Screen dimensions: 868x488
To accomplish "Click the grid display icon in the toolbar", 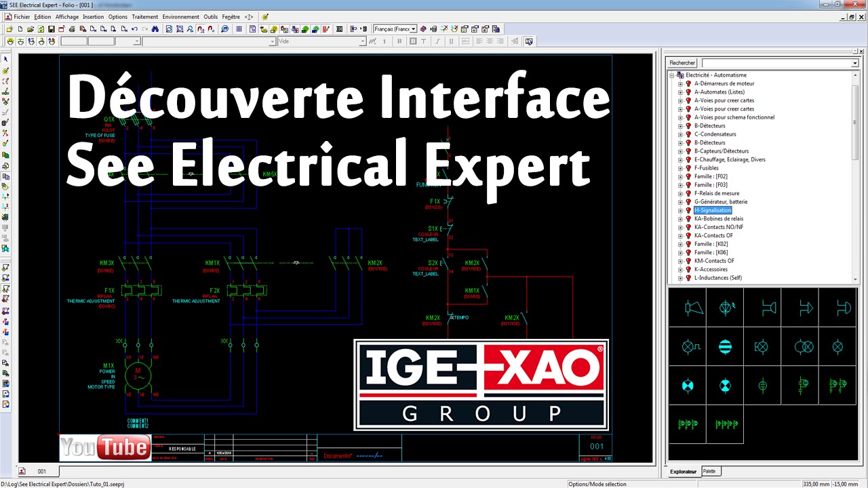I will pos(239,29).
